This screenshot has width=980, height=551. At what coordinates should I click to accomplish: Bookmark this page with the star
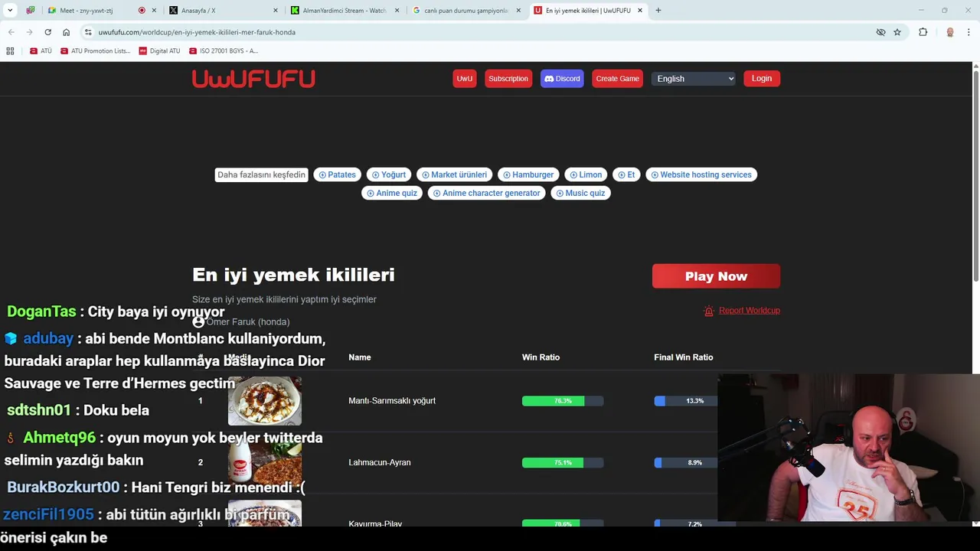897,32
